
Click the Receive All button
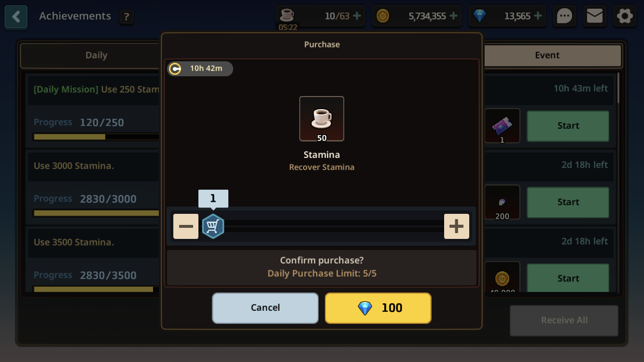tap(564, 320)
